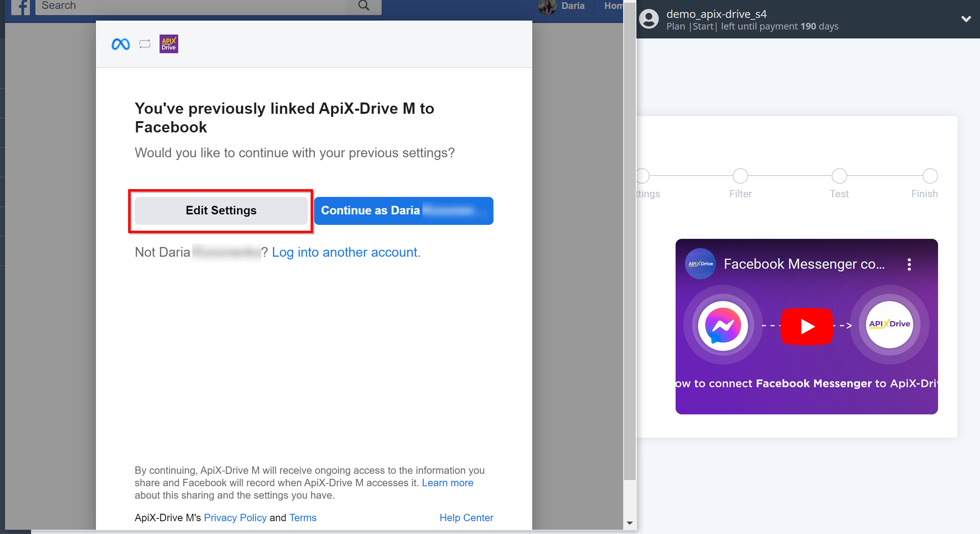
Task: Go to Home in Facebook top bar
Action: click(x=613, y=6)
